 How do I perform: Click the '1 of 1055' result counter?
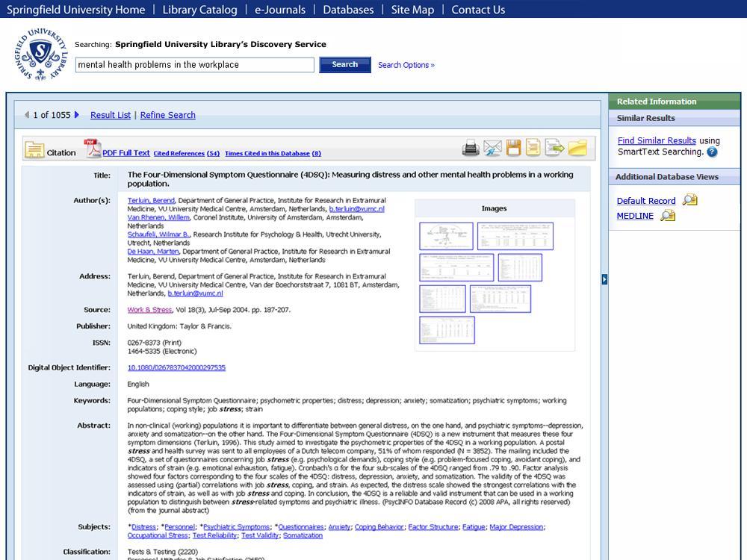point(52,115)
